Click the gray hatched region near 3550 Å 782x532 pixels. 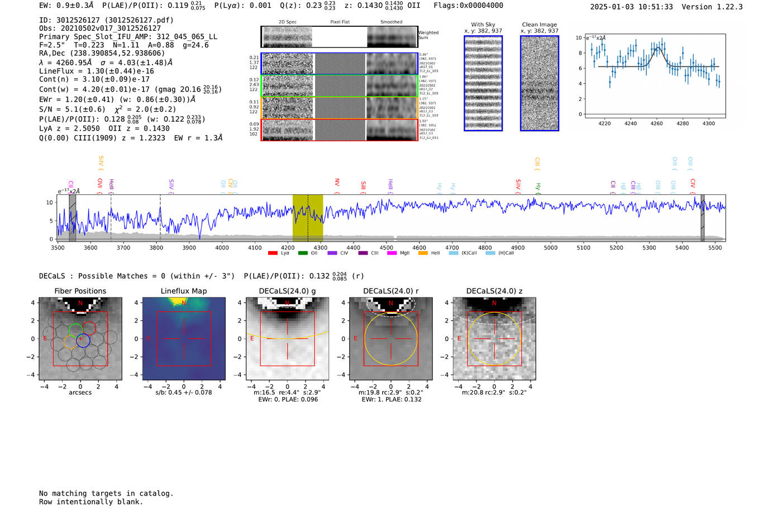coord(73,218)
